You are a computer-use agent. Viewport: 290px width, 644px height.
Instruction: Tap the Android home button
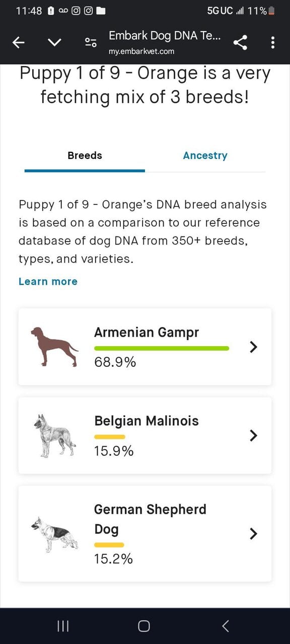144,626
